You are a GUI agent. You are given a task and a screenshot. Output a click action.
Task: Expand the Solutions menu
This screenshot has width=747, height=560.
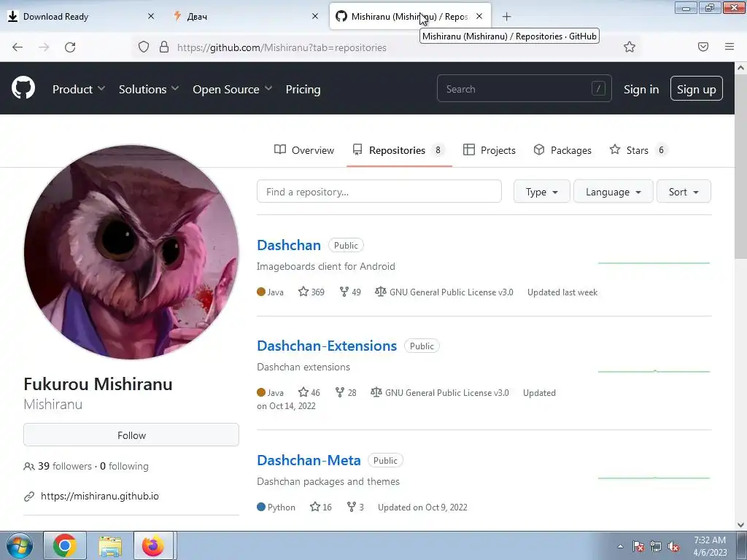point(149,89)
